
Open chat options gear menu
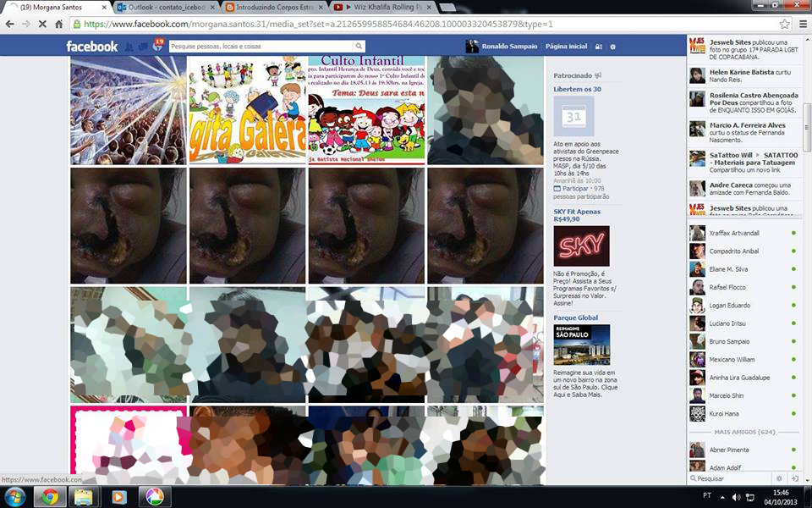[x=779, y=478]
